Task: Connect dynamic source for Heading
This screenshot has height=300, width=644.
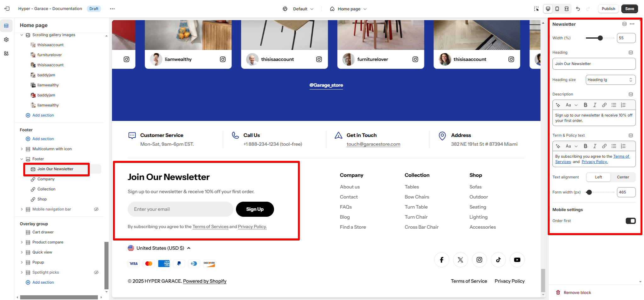Action: (631, 52)
